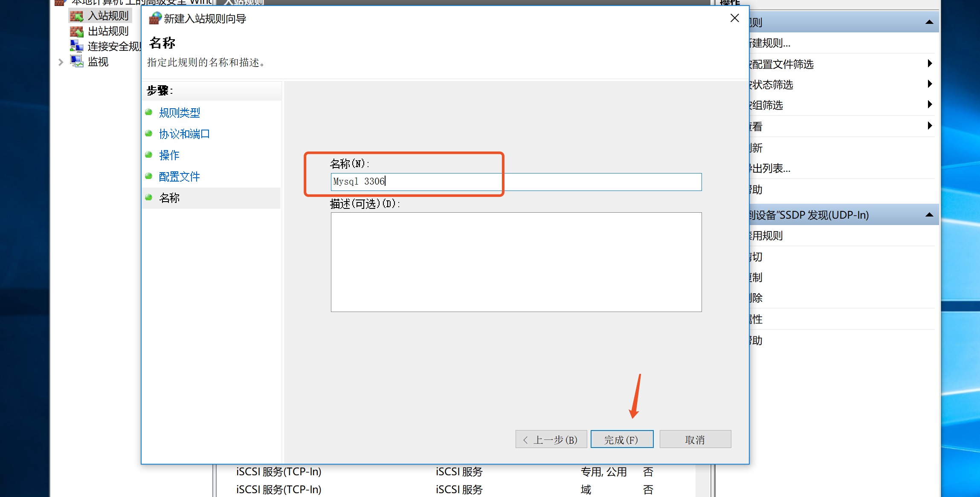Open the 配置文件筛选 submenu arrow
The height and width of the screenshot is (497, 980).
tap(930, 64)
